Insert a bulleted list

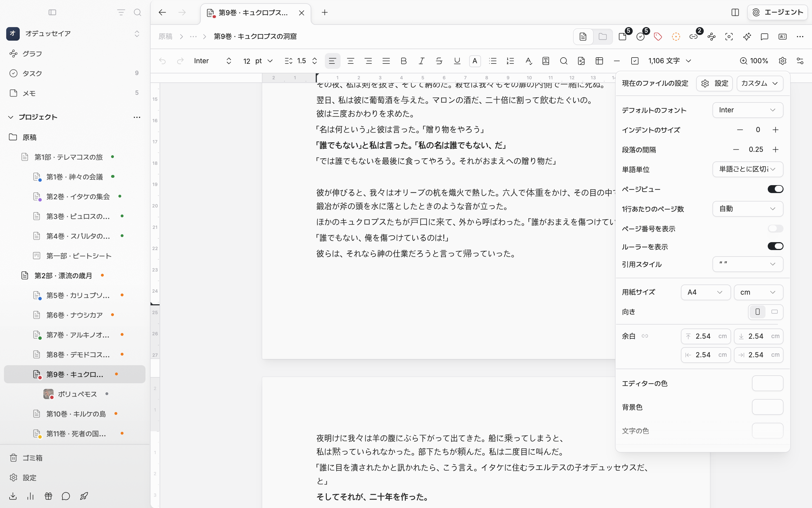click(x=493, y=61)
